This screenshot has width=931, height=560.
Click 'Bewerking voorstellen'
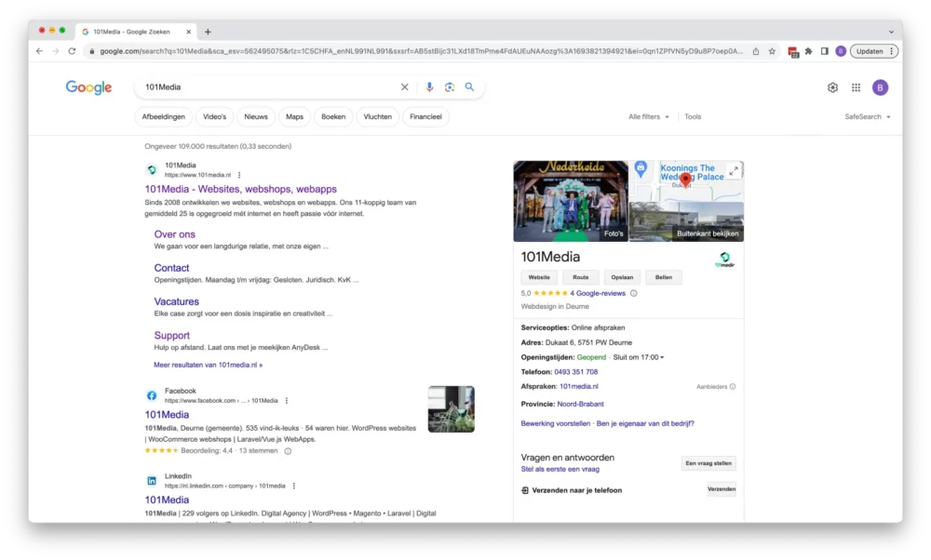556,424
